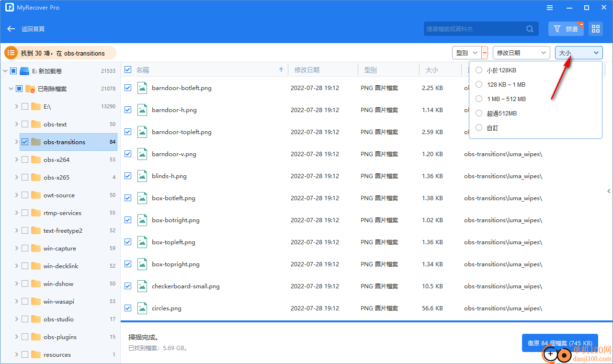This screenshot has width=613, height=364.
Task: Click the win-dshow folder icon
Action: click(x=36, y=284)
